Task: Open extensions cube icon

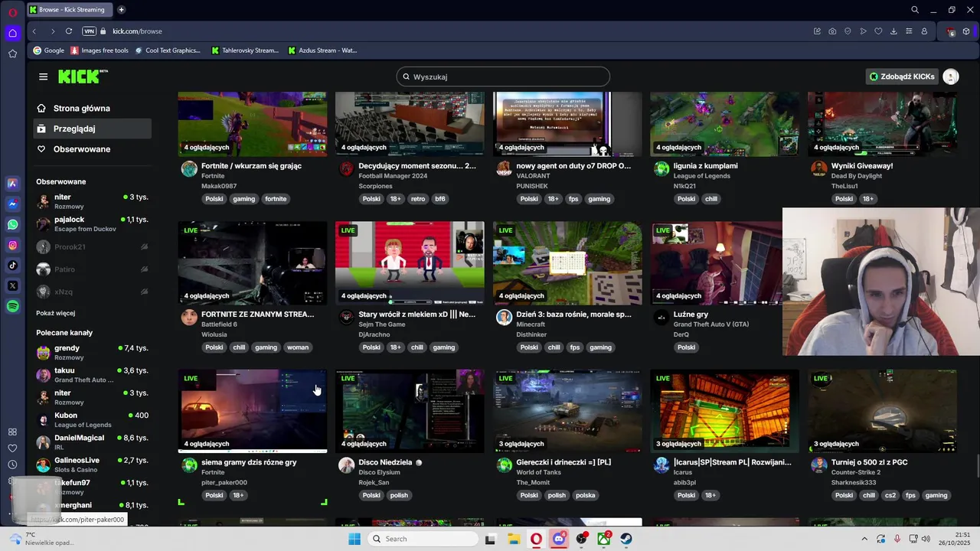Action: point(966,31)
